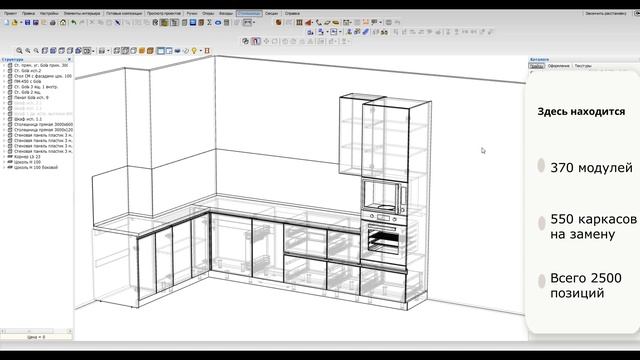This screenshot has width=640, height=360.
Task: Open the Проект menu
Action: pos(10,13)
